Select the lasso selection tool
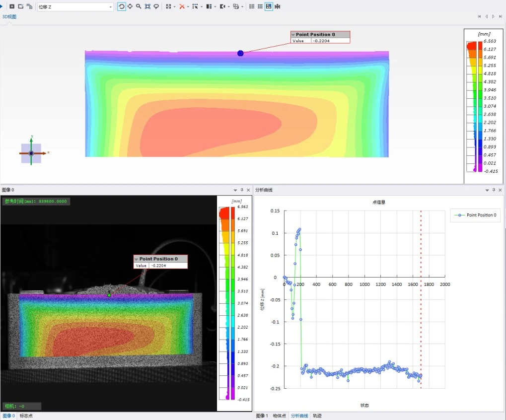This screenshot has height=420, width=506. pos(156,6)
